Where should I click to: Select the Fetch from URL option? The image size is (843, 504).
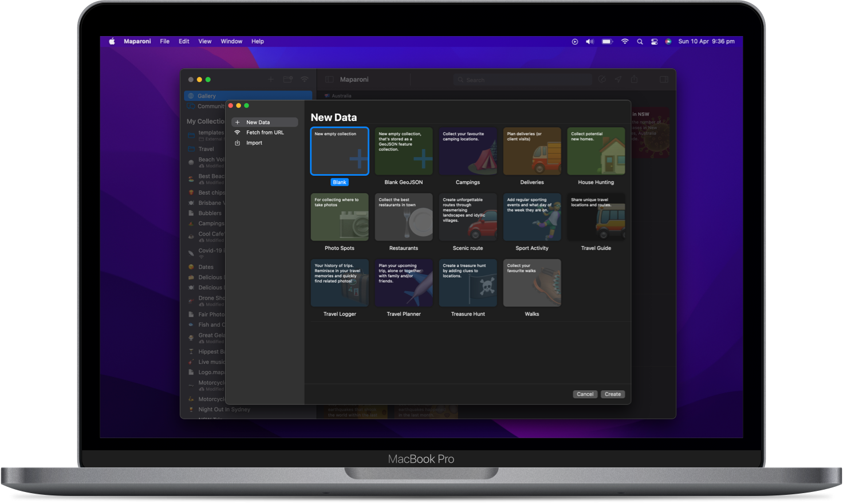[265, 132]
